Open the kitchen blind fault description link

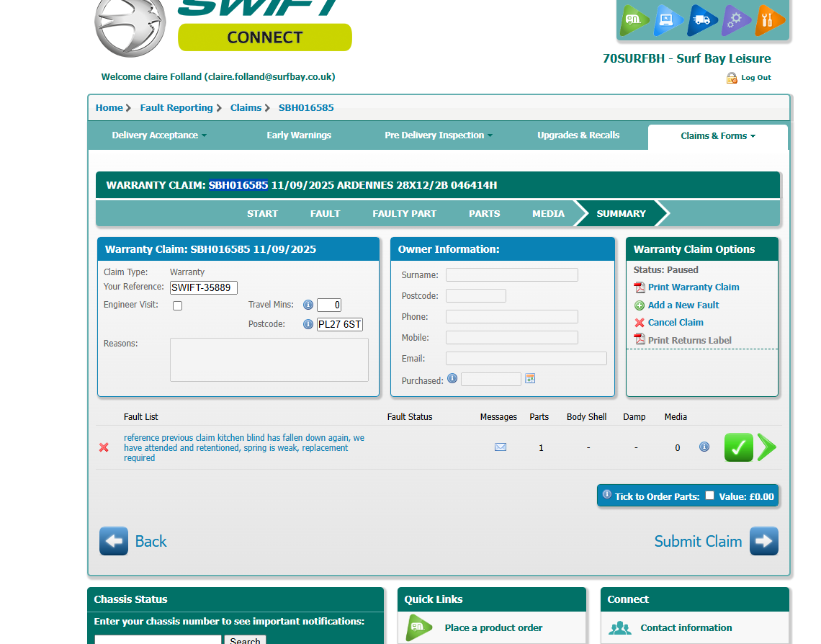244,447
